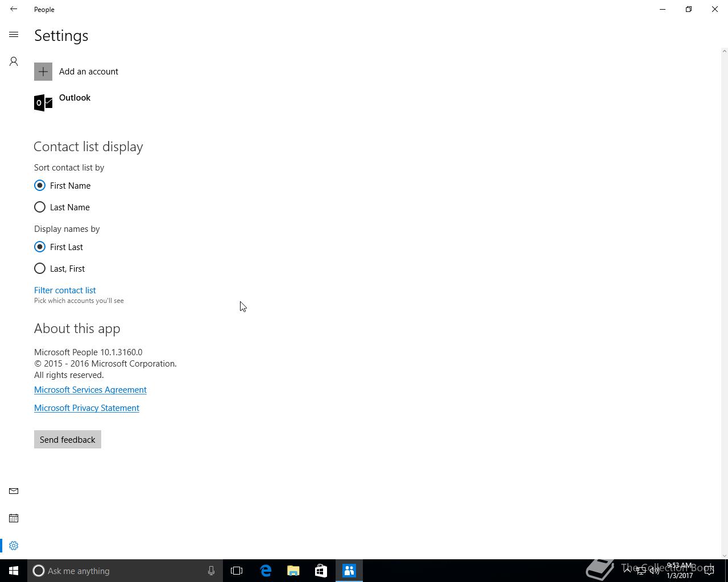This screenshot has width=728, height=582.
Task: Click the plus icon to add account
Action: 43,72
